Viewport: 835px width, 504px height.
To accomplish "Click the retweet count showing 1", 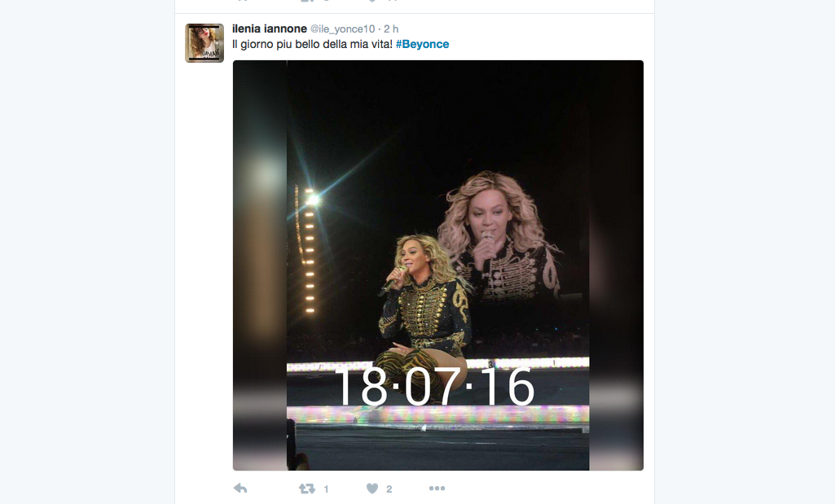I will point(326,489).
